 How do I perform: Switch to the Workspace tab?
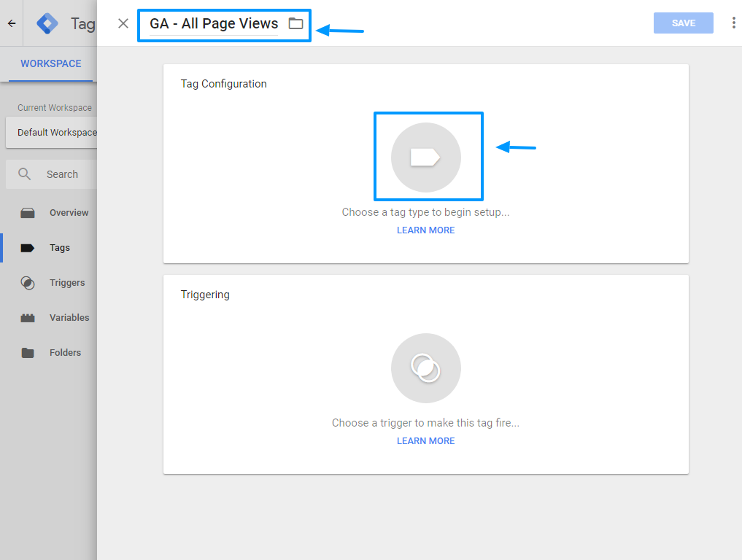click(50, 63)
